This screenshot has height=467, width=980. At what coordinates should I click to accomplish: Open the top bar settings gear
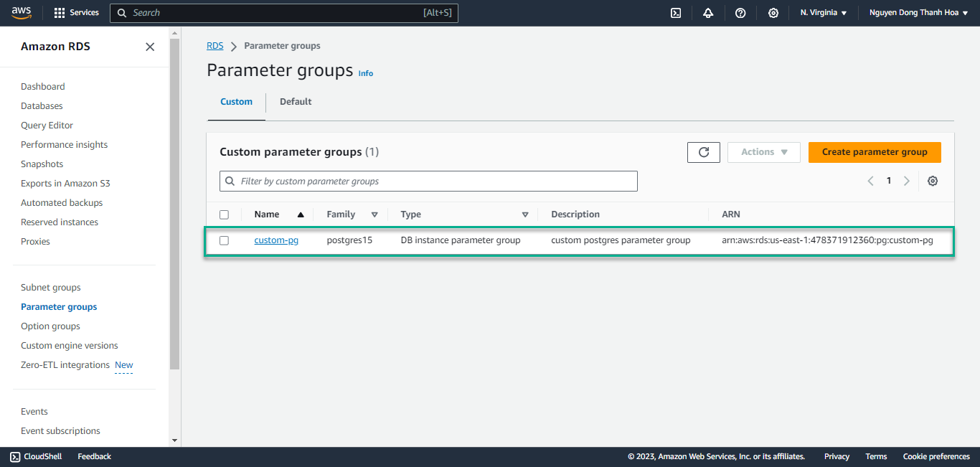[773, 13]
